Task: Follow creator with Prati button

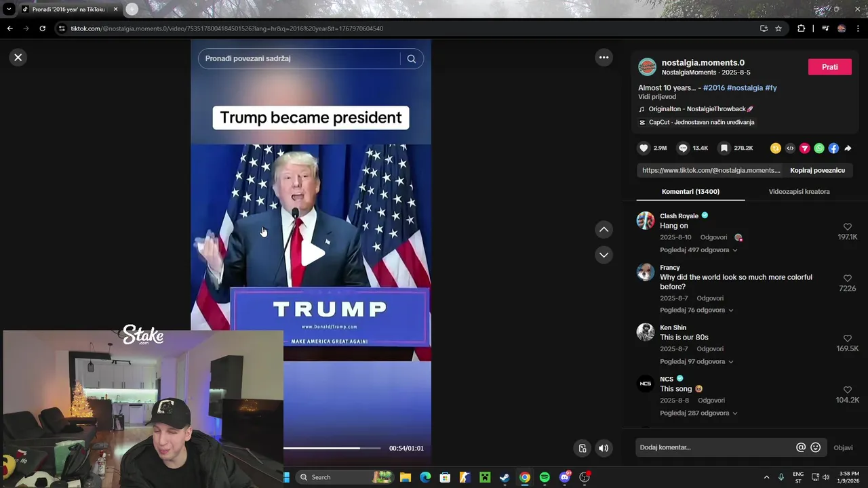Action: pos(829,67)
